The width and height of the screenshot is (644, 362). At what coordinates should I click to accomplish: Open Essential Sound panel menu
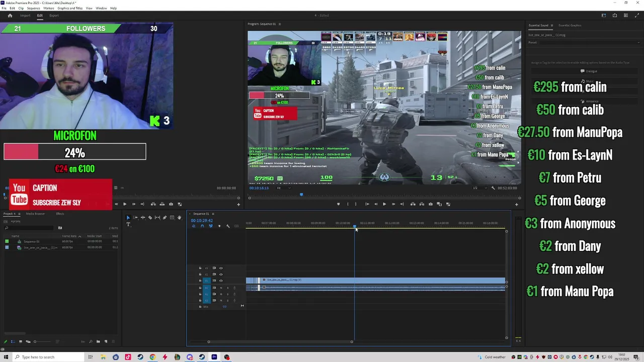(x=551, y=25)
